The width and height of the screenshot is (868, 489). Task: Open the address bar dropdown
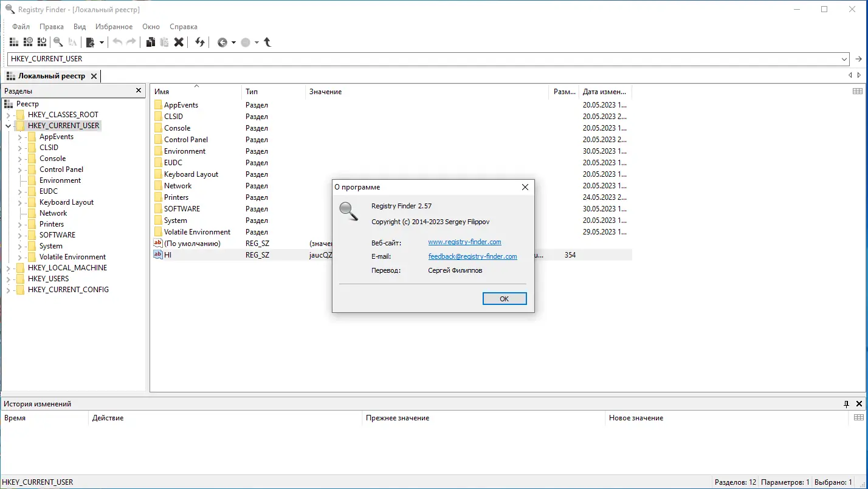click(x=844, y=59)
